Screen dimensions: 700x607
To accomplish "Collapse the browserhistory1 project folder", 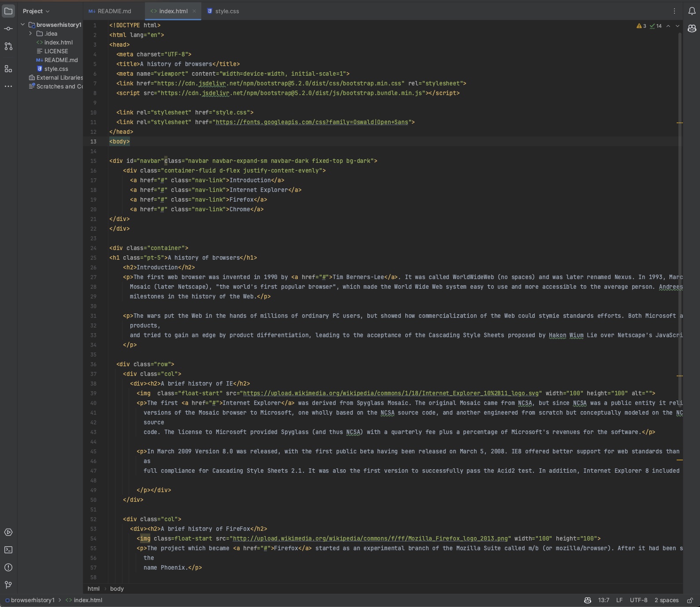I will point(23,25).
